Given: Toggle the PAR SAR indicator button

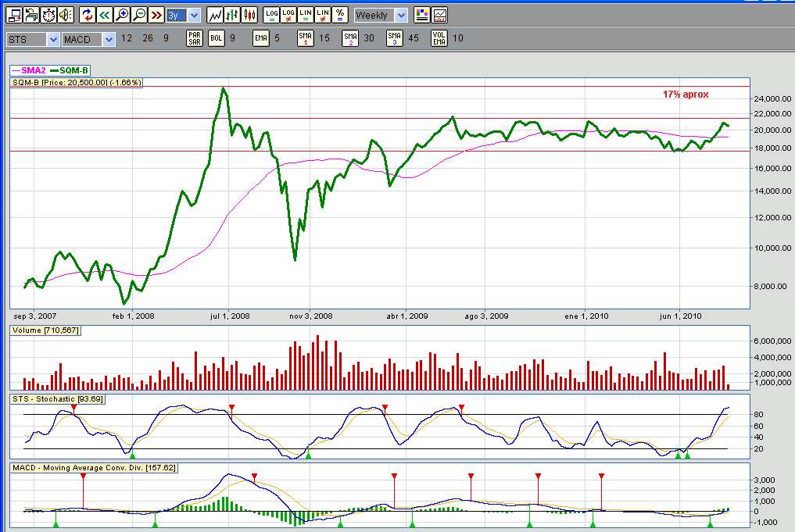Looking at the screenshot, I should coord(195,38).
